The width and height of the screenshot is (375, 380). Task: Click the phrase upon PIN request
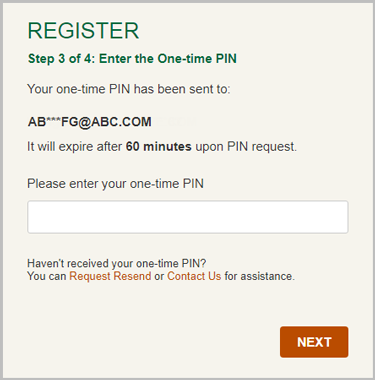point(246,147)
